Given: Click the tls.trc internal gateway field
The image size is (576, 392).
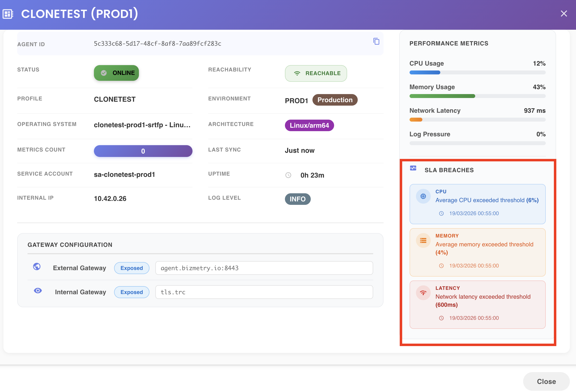Looking at the screenshot, I should [x=264, y=292].
